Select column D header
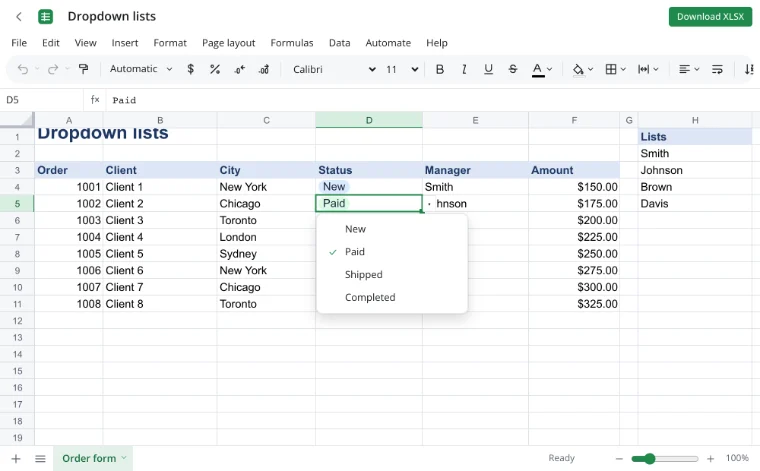 (369, 120)
